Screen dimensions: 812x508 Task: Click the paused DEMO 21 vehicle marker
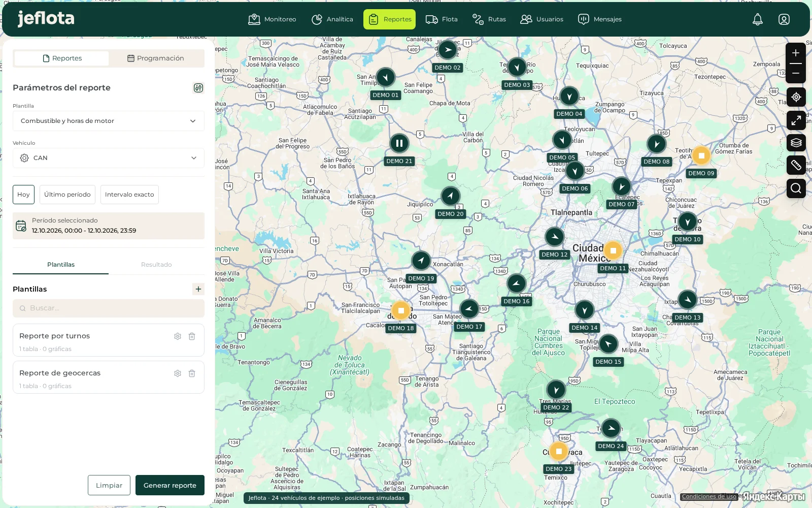click(399, 143)
